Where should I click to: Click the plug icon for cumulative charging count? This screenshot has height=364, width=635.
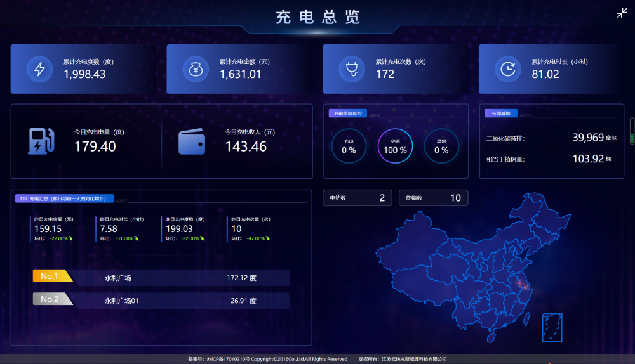(352, 69)
